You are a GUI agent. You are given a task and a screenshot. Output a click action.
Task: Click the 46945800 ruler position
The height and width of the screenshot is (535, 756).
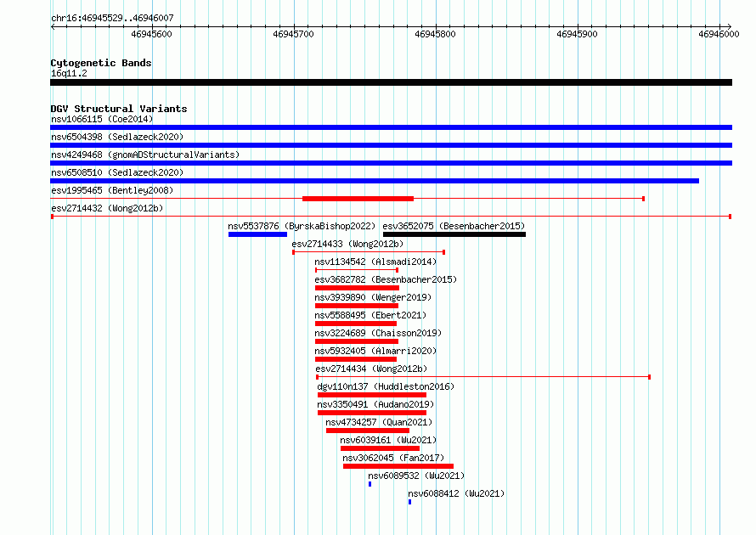[x=435, y=34]
